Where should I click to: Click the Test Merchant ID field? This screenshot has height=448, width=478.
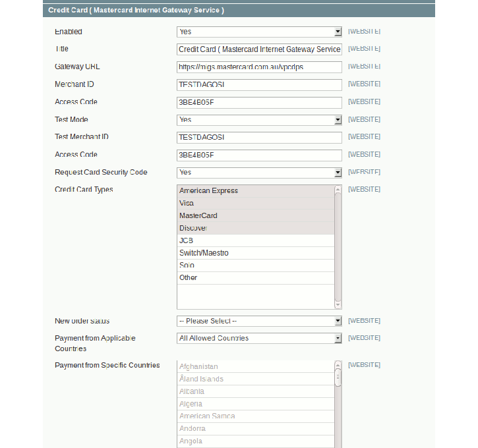[259, 137]
